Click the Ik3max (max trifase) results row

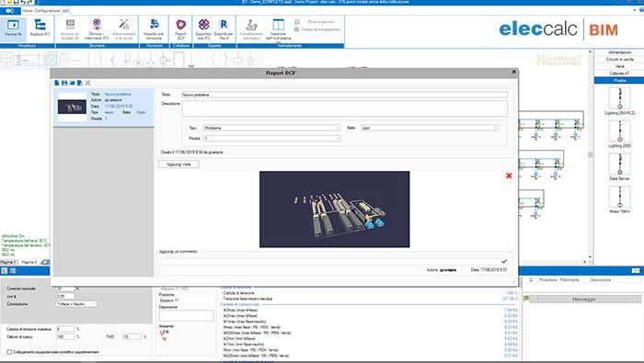coord(370,310)
